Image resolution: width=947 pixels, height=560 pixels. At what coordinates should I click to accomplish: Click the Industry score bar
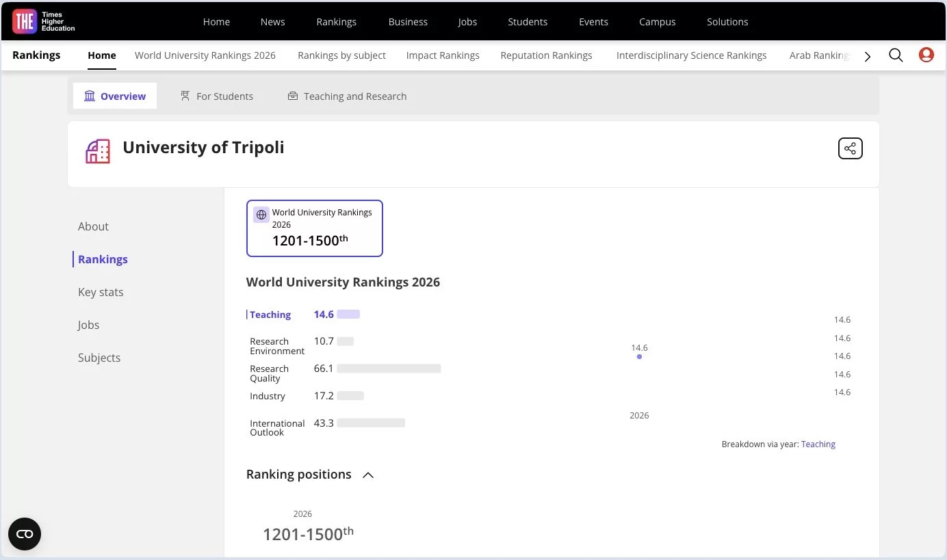[x=350, y=396]
